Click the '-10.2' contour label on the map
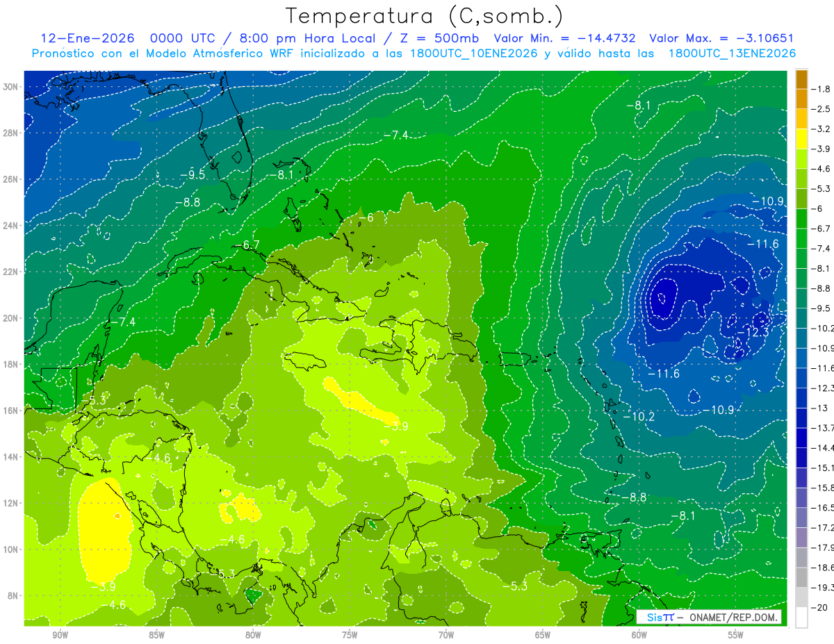This screenshot has width=834, height=644. (x=639, y=416)
